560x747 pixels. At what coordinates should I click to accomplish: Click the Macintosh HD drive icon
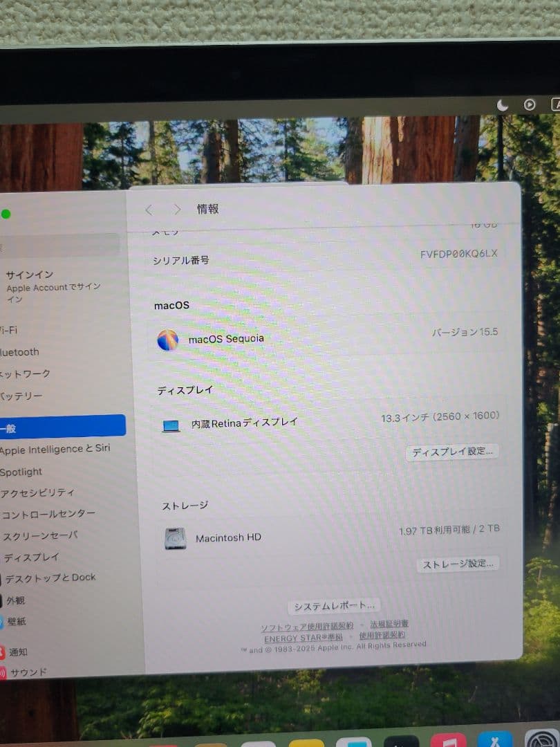click(175, 539)
